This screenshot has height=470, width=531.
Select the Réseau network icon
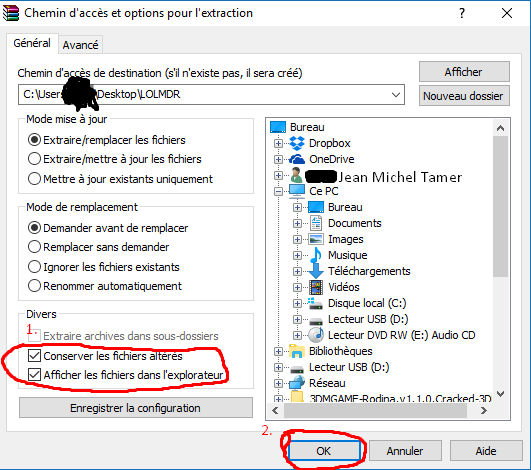(x=297, y=383)
